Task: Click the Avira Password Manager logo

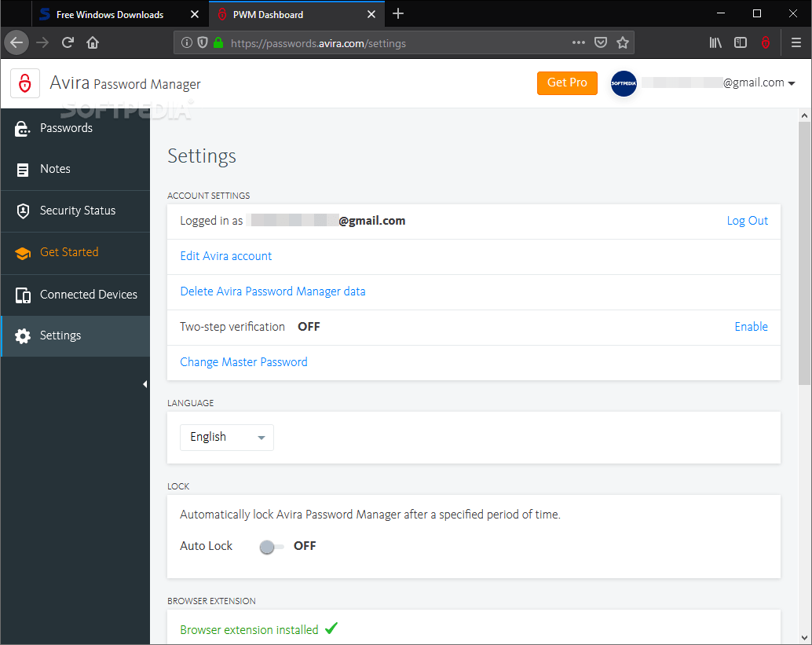Action: point(24,83)
